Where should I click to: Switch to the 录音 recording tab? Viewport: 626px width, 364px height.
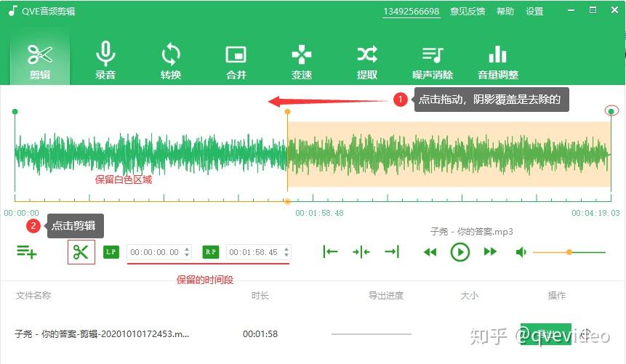pos(105,61)
